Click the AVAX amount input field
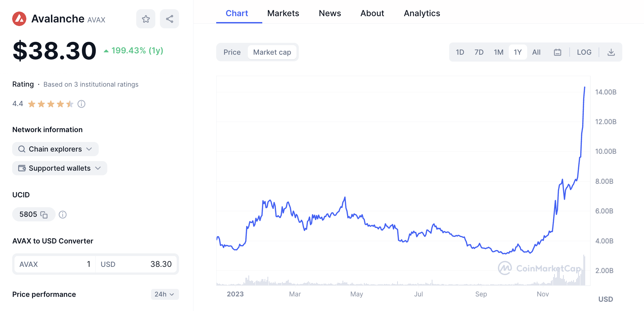 (x=55, y=264)
